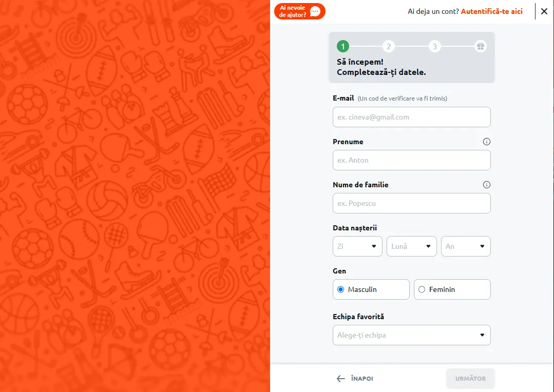Click the chat bubble help icon
Image resolution: width=554 pixels, height=392 pixels.
click(x=315, y=11)
